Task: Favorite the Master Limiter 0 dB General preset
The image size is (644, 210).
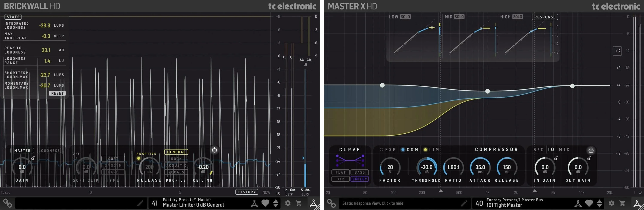Action: [265, 203]
